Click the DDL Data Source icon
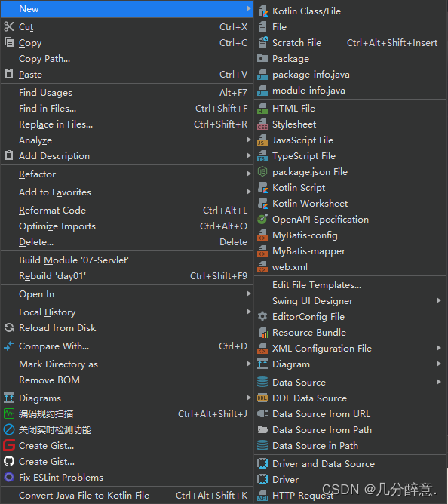Viewport: 448px width, 504px height. (x=262, y=398)
